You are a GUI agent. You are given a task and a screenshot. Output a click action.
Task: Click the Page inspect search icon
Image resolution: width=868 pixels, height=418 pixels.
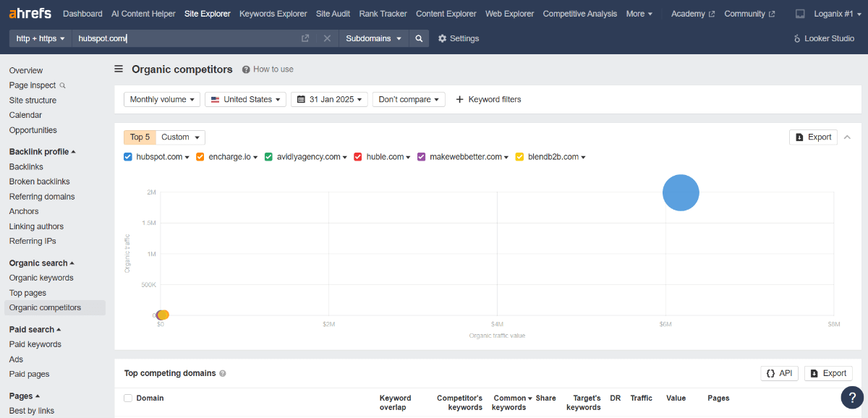(63, 85)
